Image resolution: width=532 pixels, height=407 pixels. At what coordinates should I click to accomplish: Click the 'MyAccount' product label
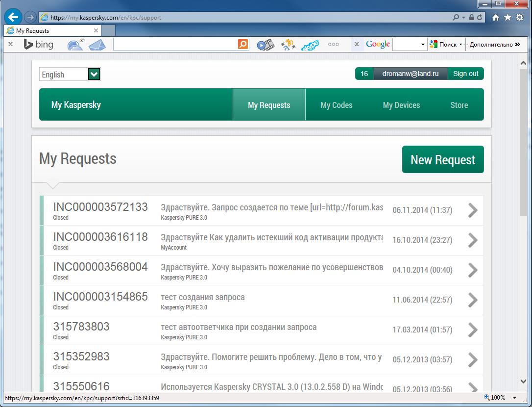174,247
